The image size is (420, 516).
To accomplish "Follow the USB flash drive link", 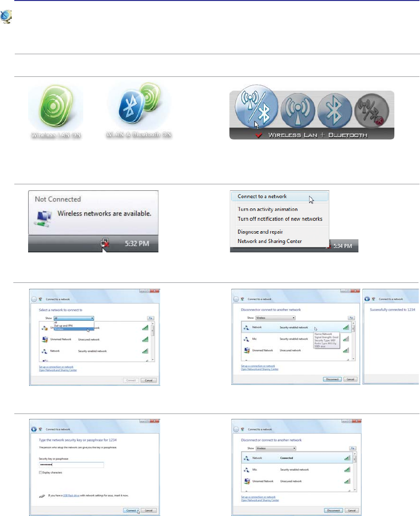I will pyautogui.click(x=71, y=496).
